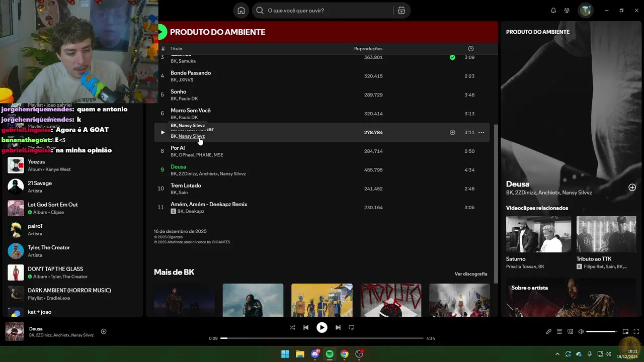This screenshot has width=644, height=362.
Task: Sort tracks by the duration clock icon
Action: pyautogui.click(x=471, y=49)
